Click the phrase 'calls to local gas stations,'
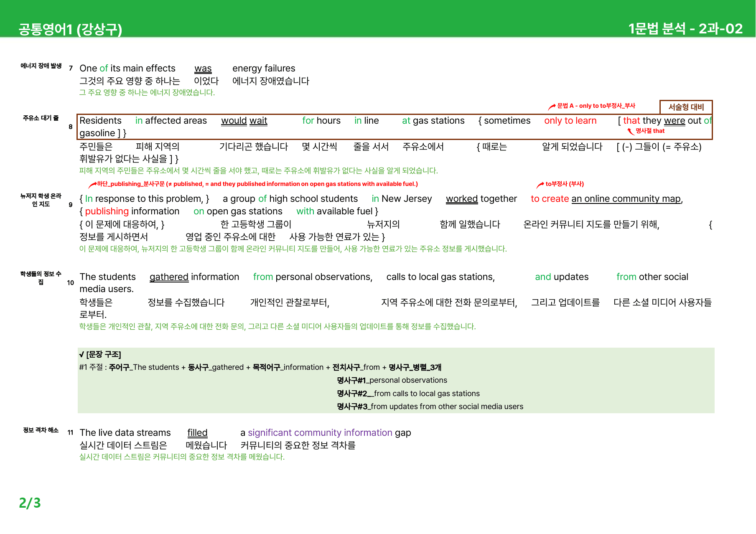The width and height of the screenshot is (756, 534). pyautogui.click(x=440, y=277)
